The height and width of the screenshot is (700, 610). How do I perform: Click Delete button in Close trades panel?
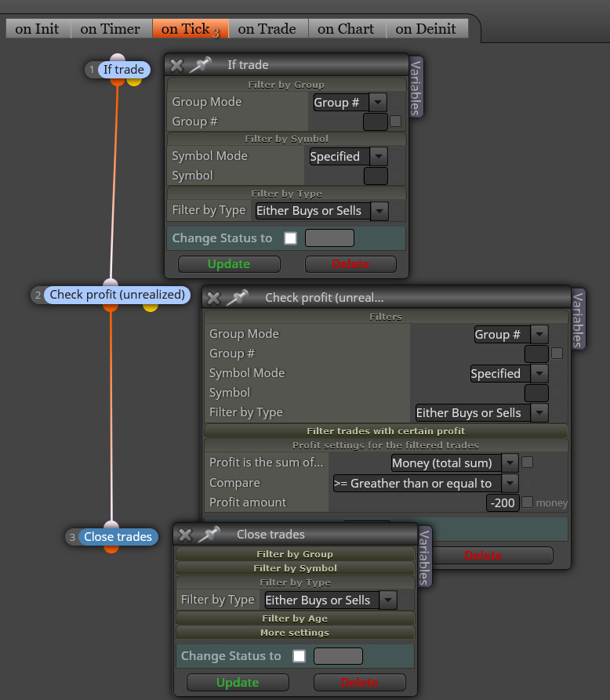[x=359, y=683]
